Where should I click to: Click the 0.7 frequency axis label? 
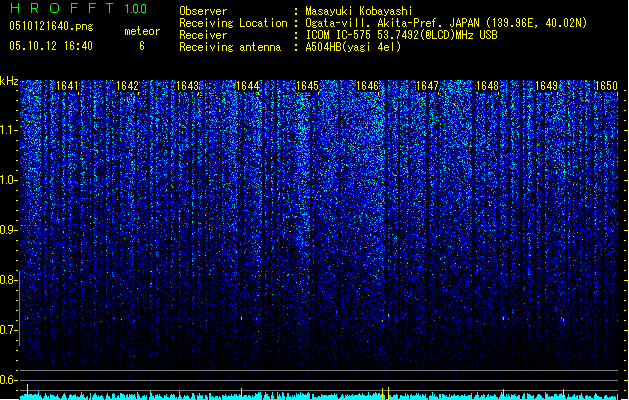(x=9, y=330)
